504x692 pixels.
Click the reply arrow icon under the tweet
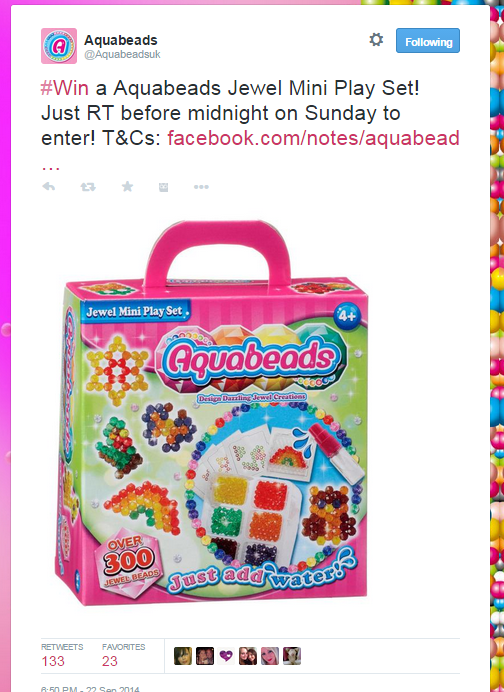pos(49,187)
